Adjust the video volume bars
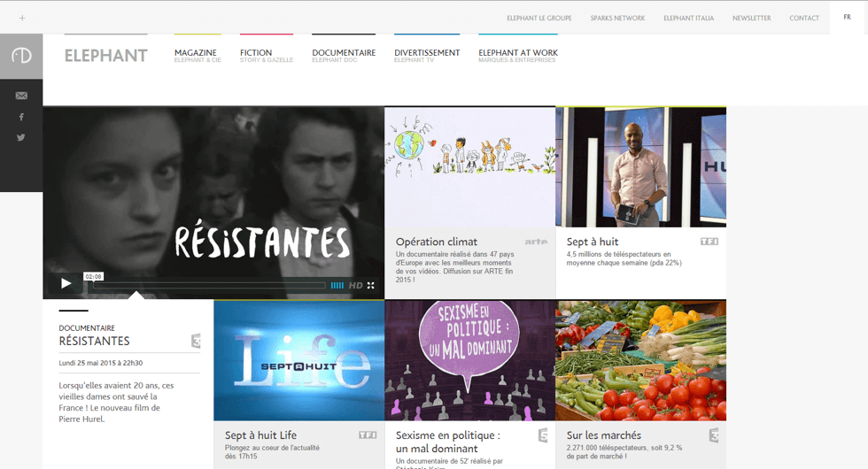This screenshot has width=868, height=469. 337,285
